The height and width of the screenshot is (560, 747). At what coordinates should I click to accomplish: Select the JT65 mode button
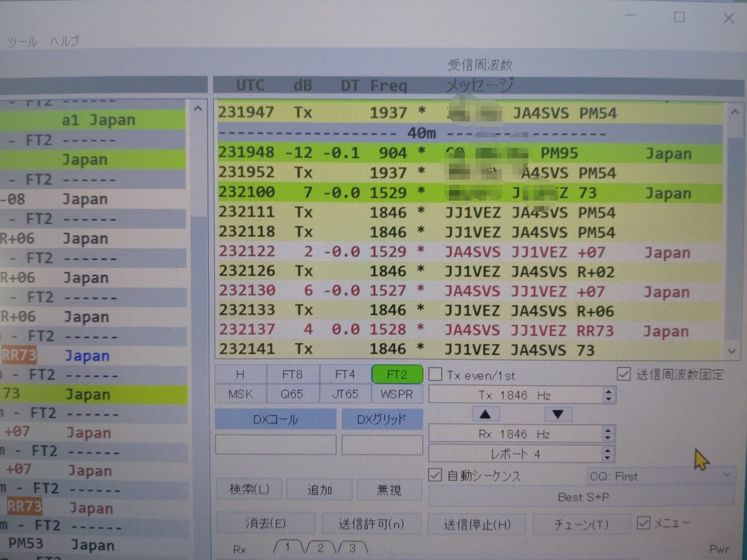coord(345,394)
